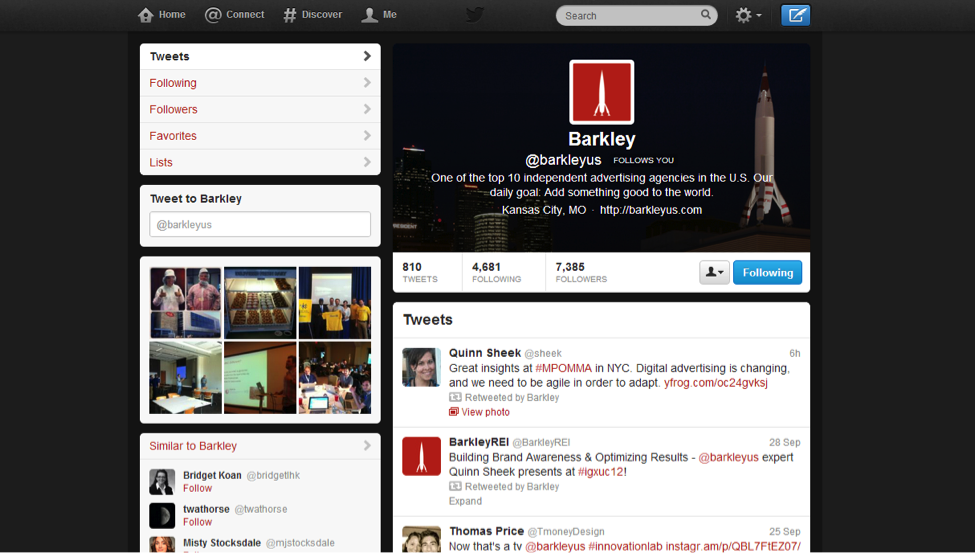Click the chevron beside Following
Image resolution: width=975 pixels, height=553 pixels.
pos(367,83)
